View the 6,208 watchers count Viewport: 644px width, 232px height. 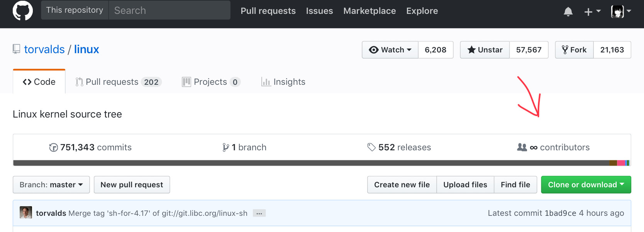436,50
